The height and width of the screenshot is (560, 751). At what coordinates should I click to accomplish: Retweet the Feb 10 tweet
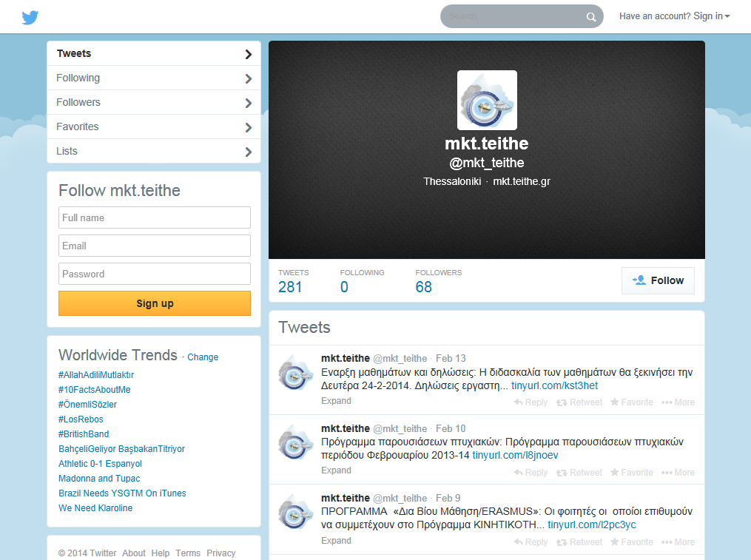(579, 472)
